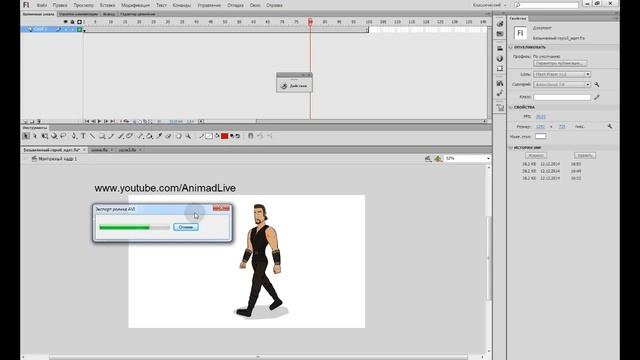
Task: Select the Pencil tool
Action: pos(110,136)
